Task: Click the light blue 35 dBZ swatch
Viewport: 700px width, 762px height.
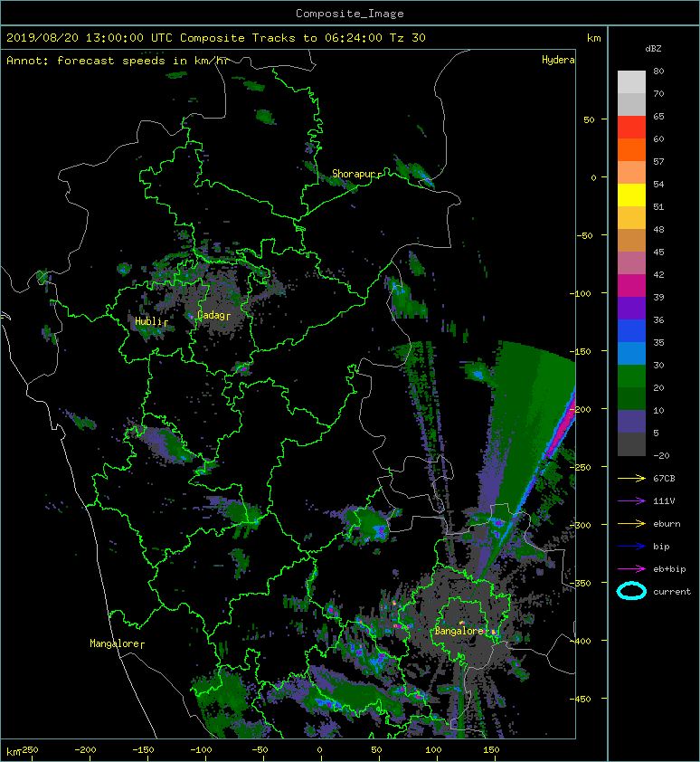Action: click(631, 353)
